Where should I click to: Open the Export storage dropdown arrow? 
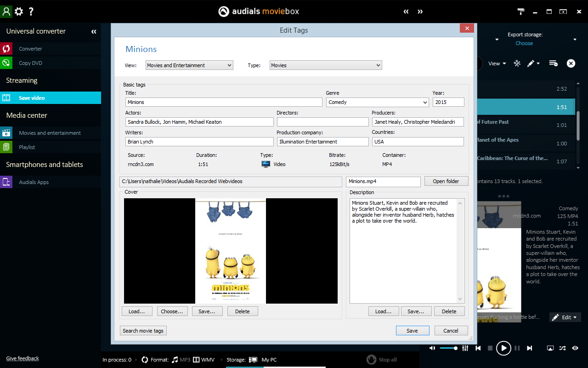[x=575, y=40]
